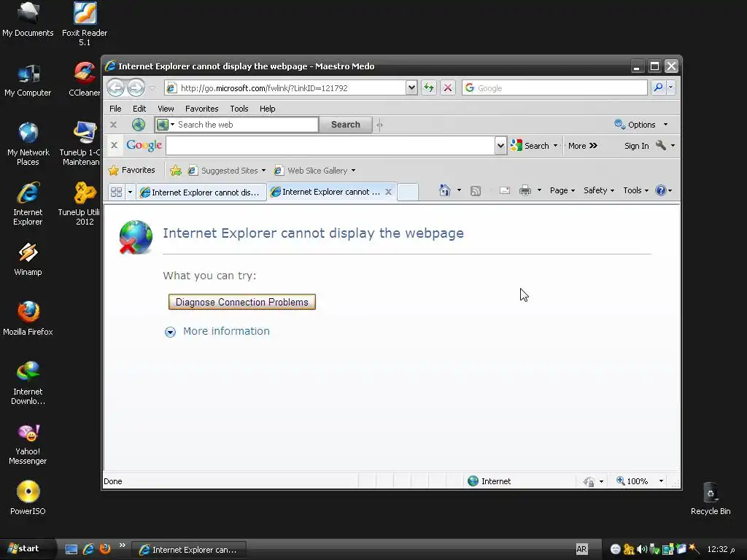The height and width of the screenshot is (560, 747).
Task: Click the Google toolbar wrench settings icon
Action: 661,145
